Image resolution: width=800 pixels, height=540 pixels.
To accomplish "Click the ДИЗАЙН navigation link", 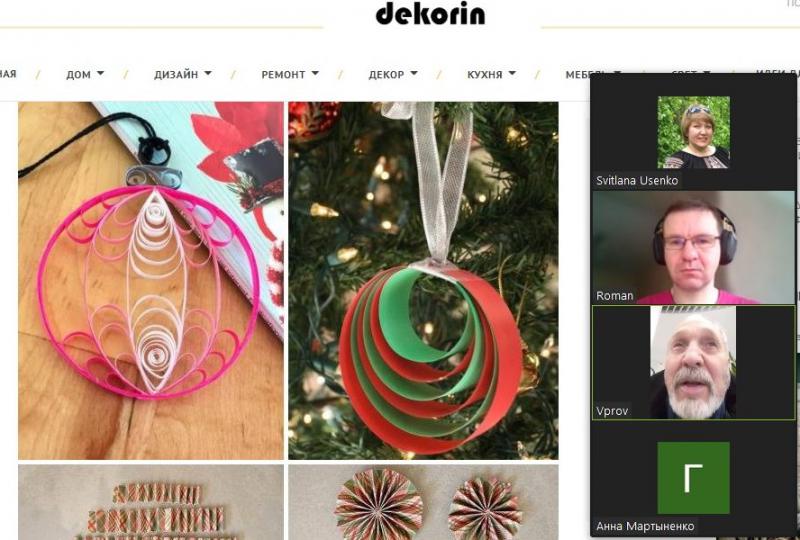I will click(176, 75).
